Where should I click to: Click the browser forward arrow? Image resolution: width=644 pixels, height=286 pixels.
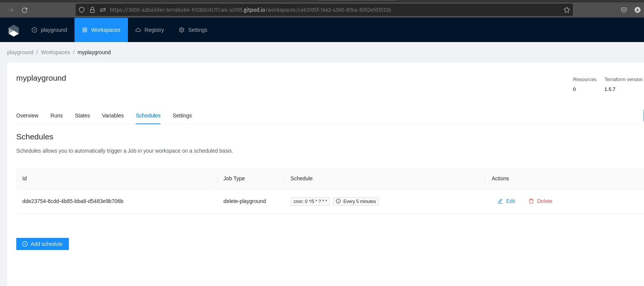[x=11, y=10]
